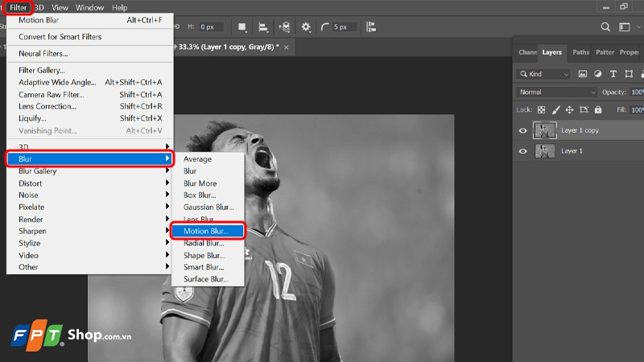Open the Kind layer filter dropdown
The height and width of the screenshot is (362, 644).
543,74
